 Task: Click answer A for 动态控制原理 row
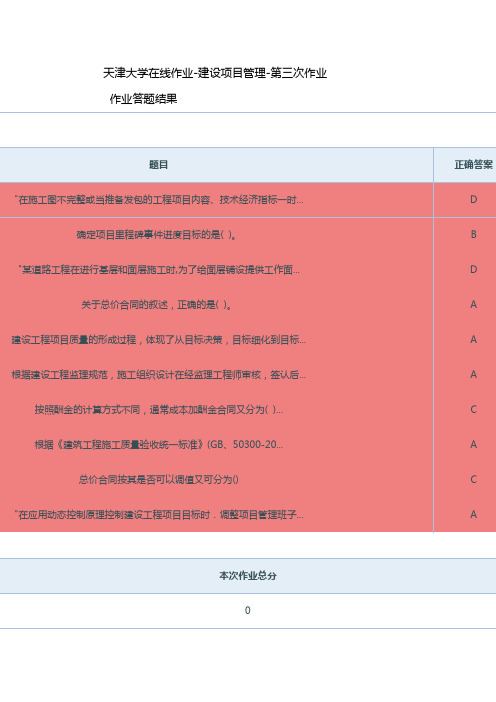pyautogui.click(x=474, y=515)
